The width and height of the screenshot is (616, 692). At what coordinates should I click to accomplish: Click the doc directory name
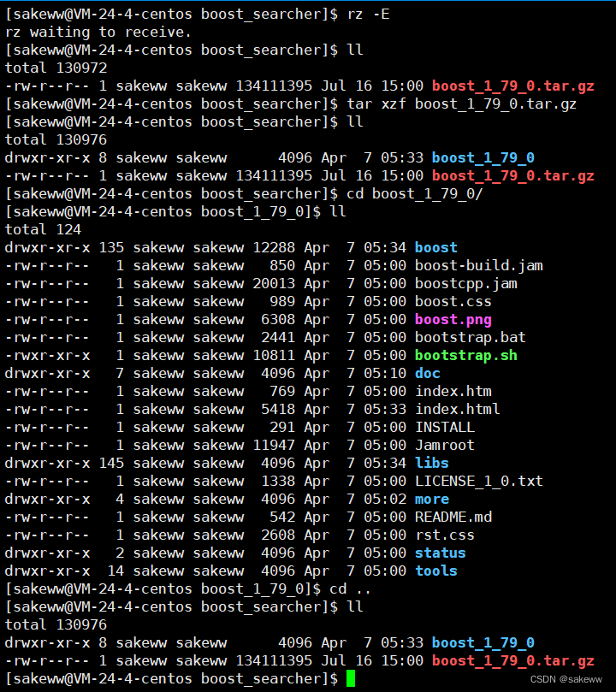pos(427,373)
